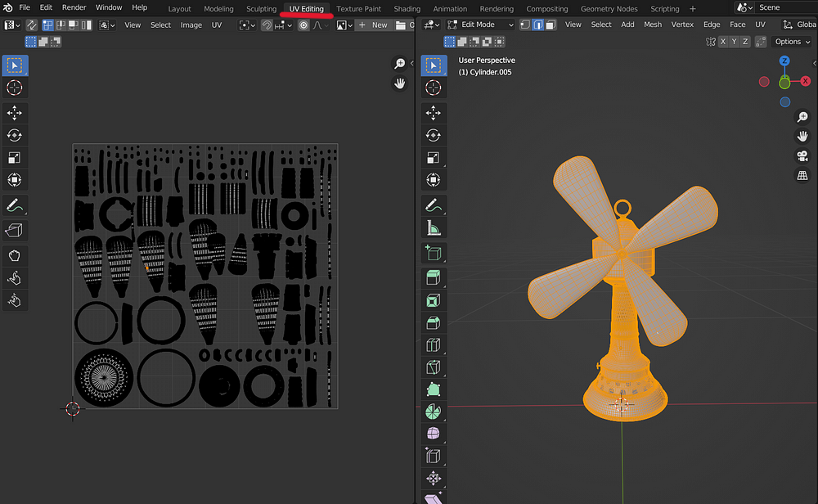Screen dimensions: 818x504
Task: Switch to the Shading workspace tab
Action: tap(407, 8)
